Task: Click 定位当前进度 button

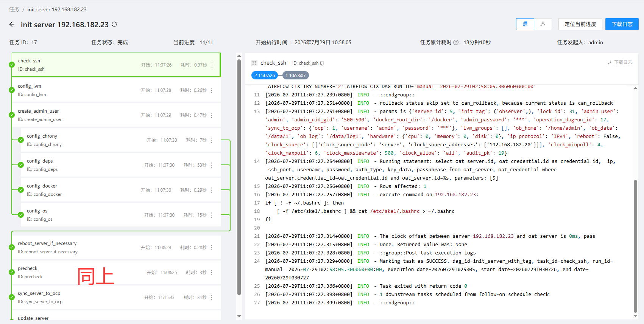Action: click(580, 24)
